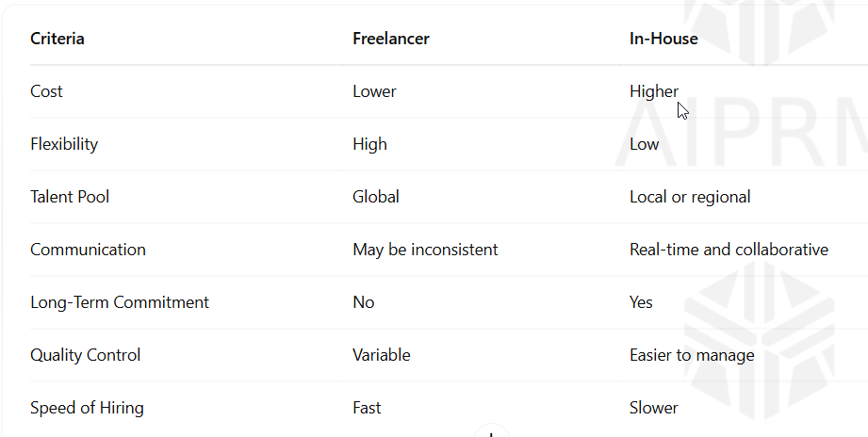Click the 'Local or regional' cell
The image size is (868, 437).
[690, 197]
